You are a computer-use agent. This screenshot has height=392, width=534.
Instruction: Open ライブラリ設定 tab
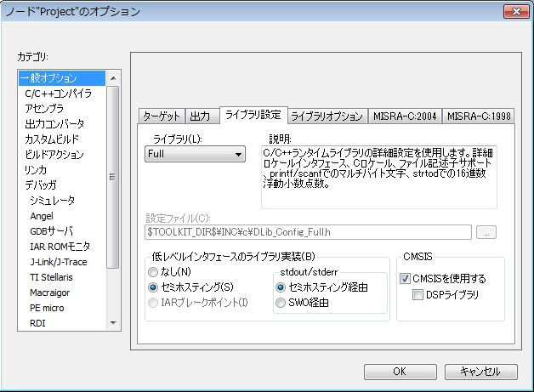(253, 115)
